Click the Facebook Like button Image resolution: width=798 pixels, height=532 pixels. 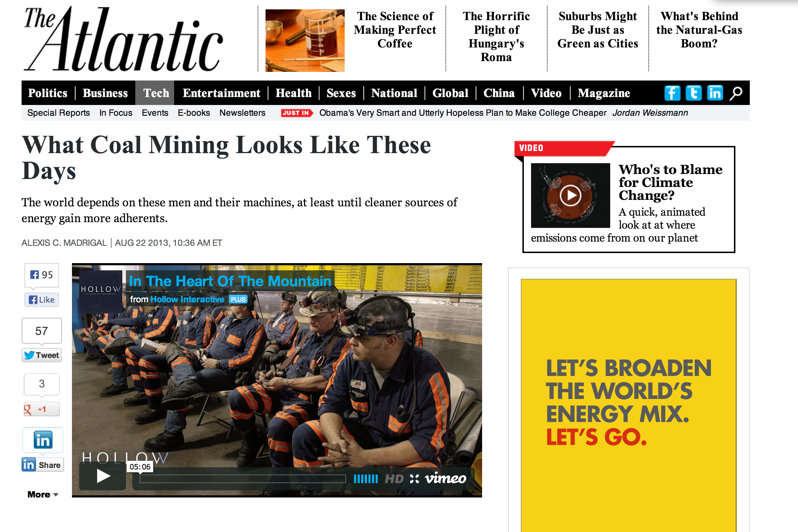tap(42, 300)
